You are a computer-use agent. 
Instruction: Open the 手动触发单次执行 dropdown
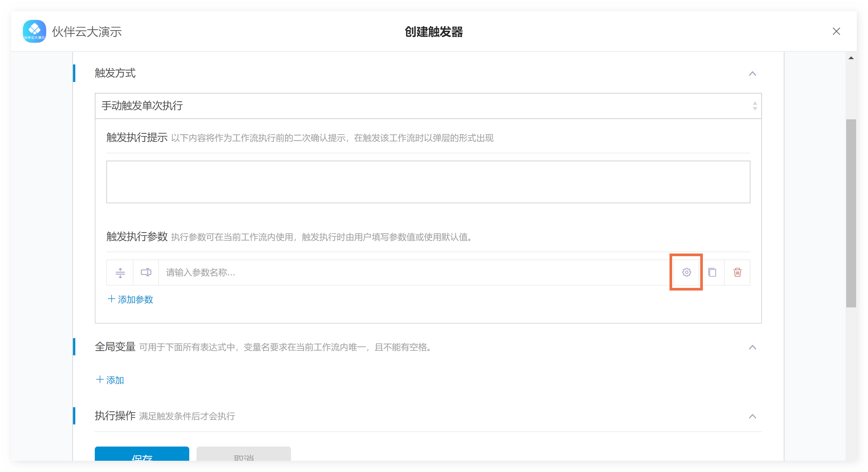coord(428,106)
